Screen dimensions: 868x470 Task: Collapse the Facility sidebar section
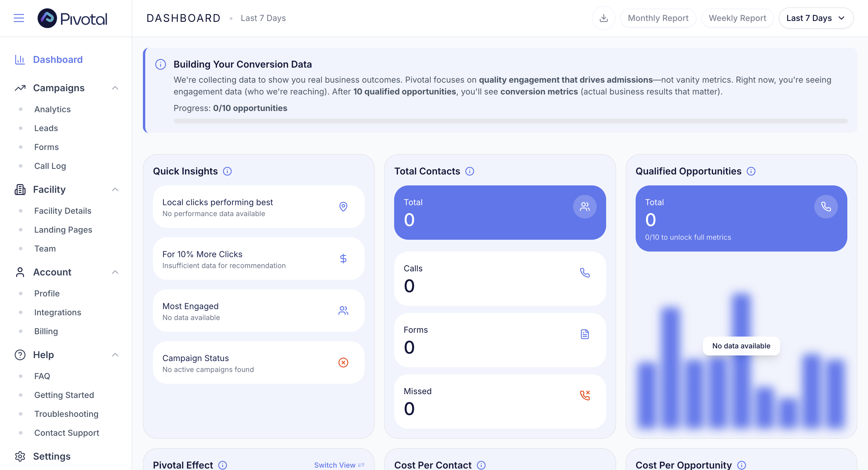[x=115, y=189]
